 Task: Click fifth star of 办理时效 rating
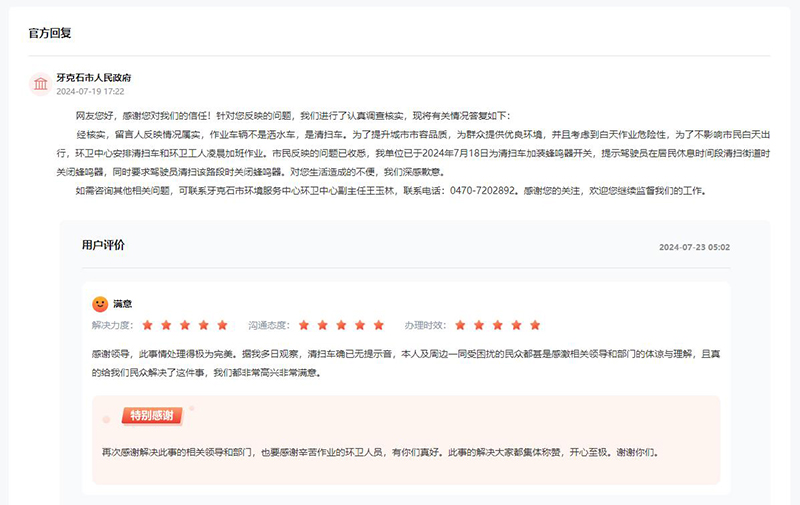click(x=535, y=325)
